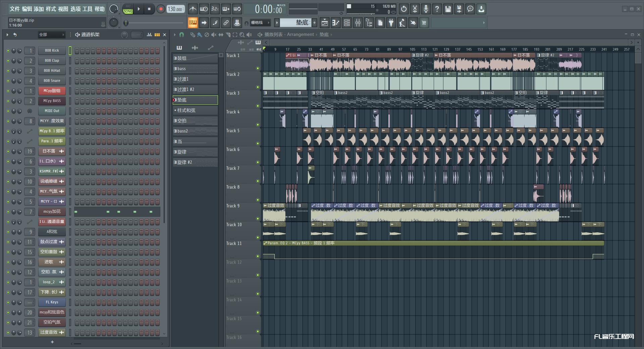
Task: Open the 视图 (View) menu
Action: pyautogui.click(x=63, y=9)
